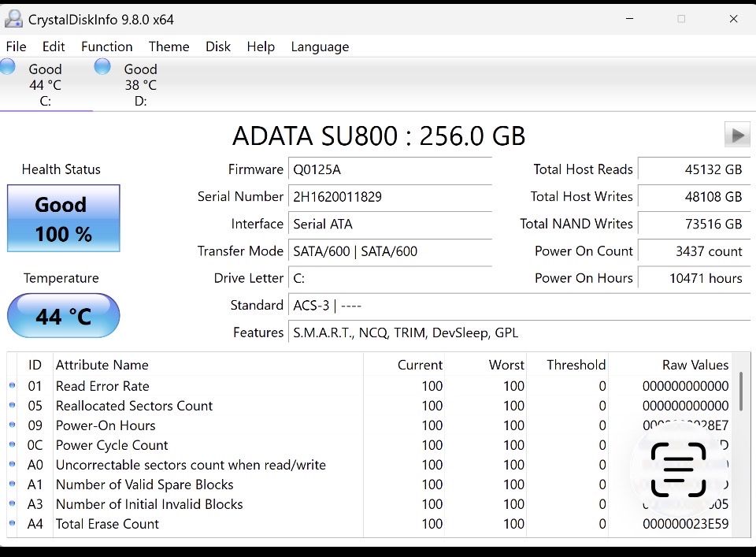The width and height of the screenshot is (756, 557).
Task: Select the D: drive status orb
Action: pyautogui.click(x=102, y=67)
